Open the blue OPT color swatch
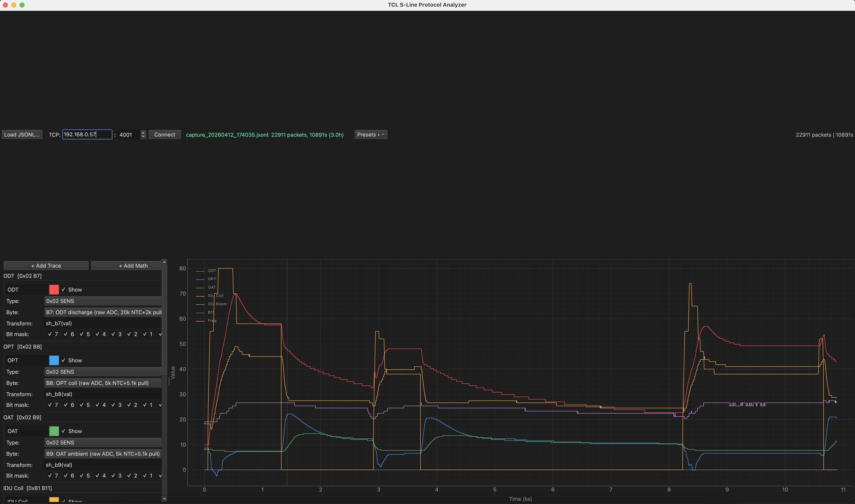The height and width of the screenshot is (504, 855). 54,360
